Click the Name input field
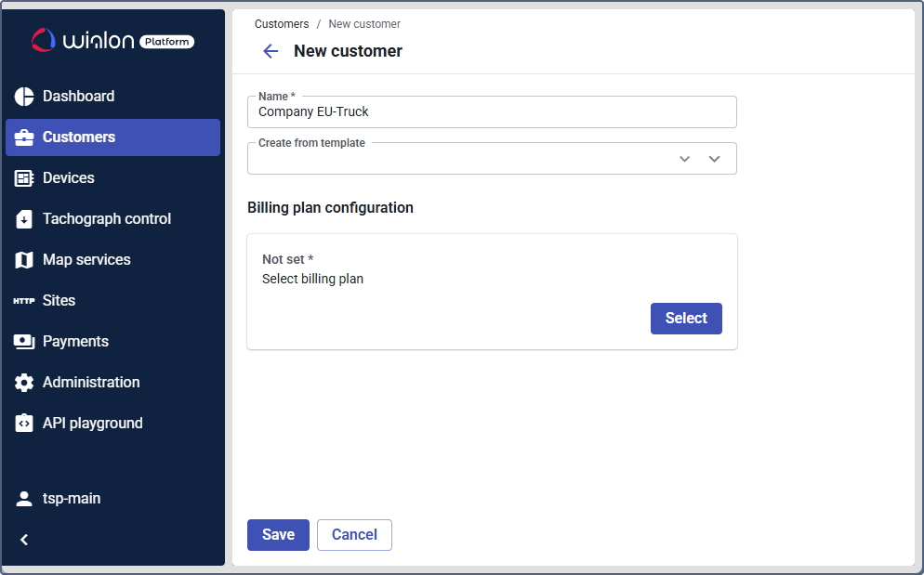The image size is (924, 575). tap(492, 112)
